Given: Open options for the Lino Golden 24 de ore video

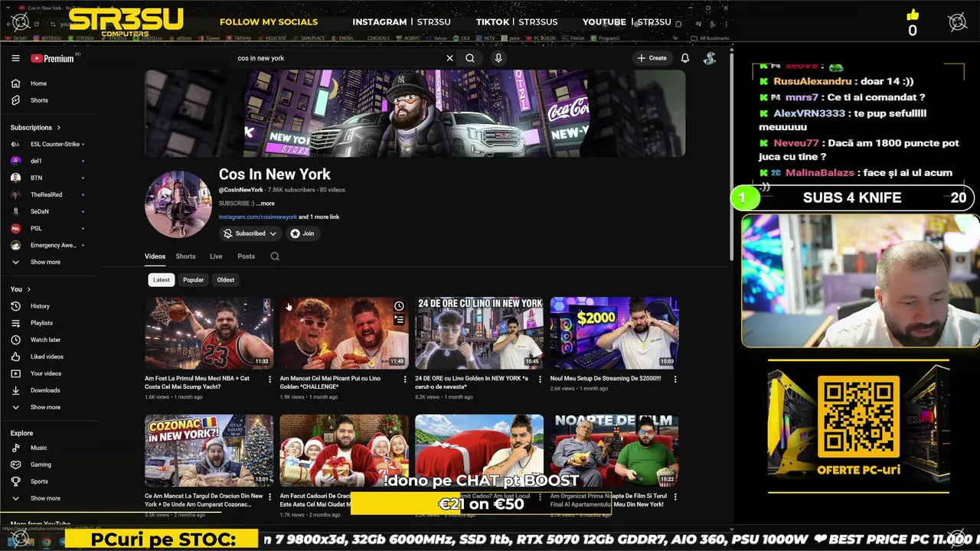Looking at the screenshot, I should [x=540, y=379].
